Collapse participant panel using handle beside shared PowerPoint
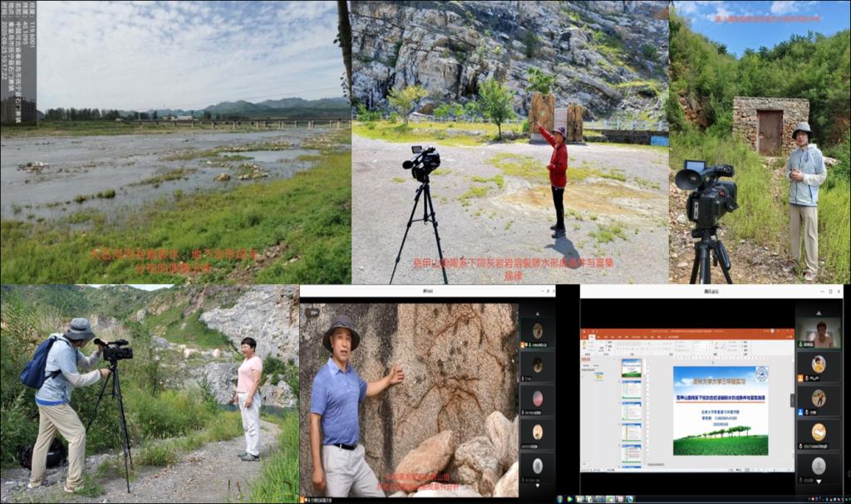The width and height of the screenshot is (851, 504). [x=794, y=399]
